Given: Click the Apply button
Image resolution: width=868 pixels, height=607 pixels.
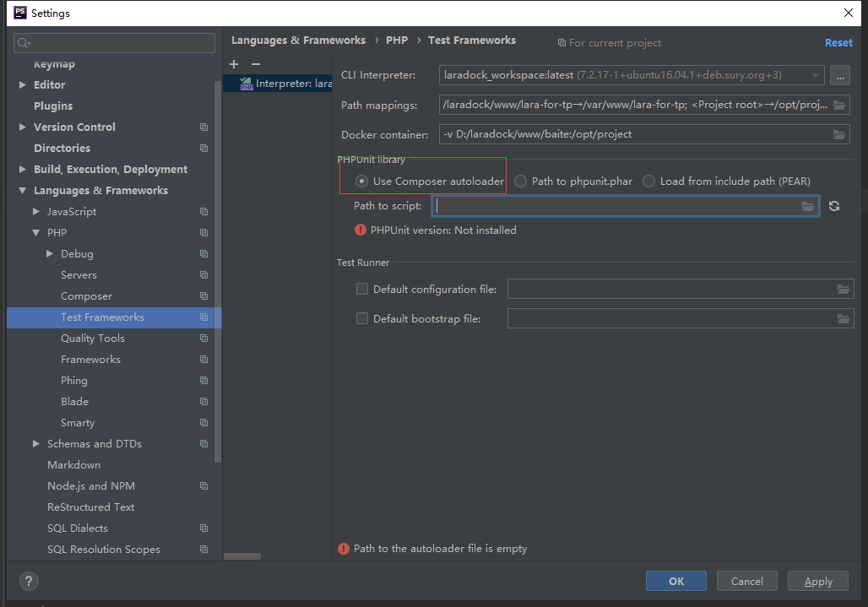Looking at the screenshot, I should [817, 581].
